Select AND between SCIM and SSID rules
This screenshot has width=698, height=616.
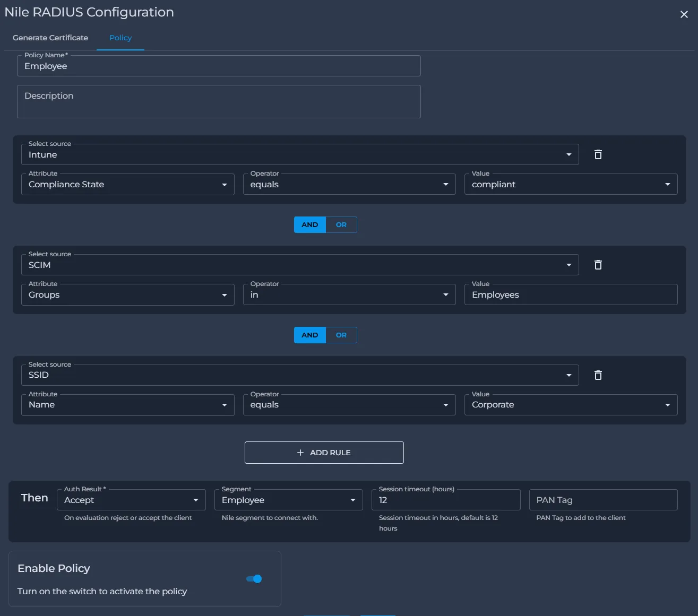310,335
